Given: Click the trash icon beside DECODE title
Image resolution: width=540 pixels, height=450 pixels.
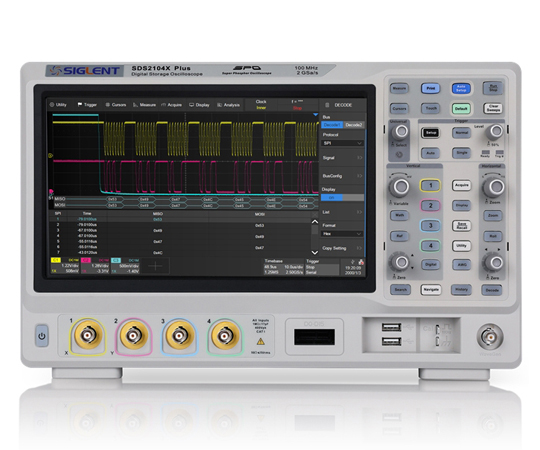Looking at the screenshot, I should (327, 105).
